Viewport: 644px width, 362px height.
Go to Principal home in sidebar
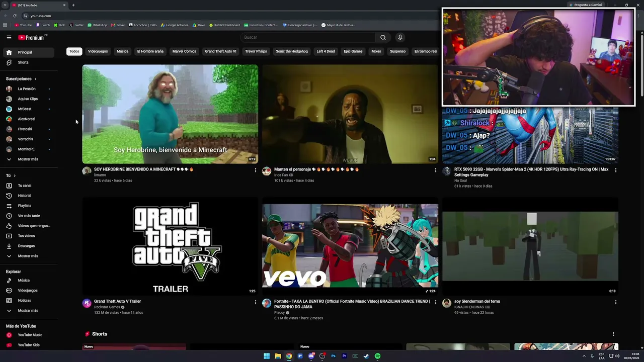29,52
